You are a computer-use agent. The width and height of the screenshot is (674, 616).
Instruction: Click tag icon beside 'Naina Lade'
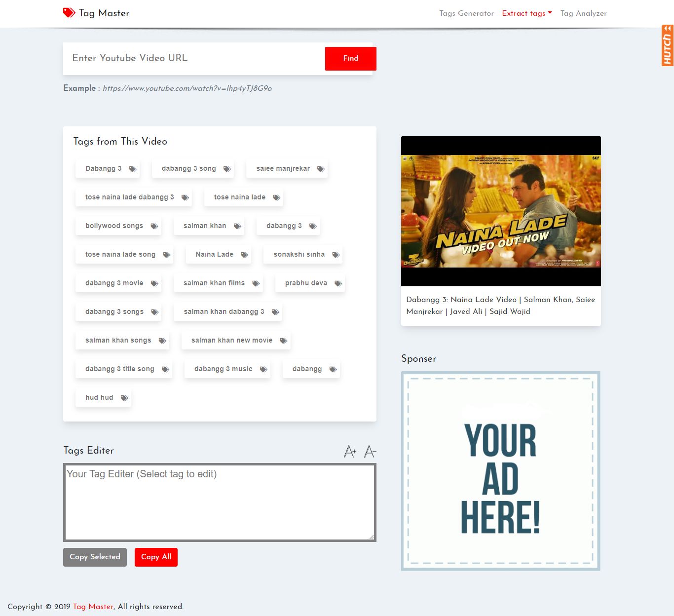point(245,255)
